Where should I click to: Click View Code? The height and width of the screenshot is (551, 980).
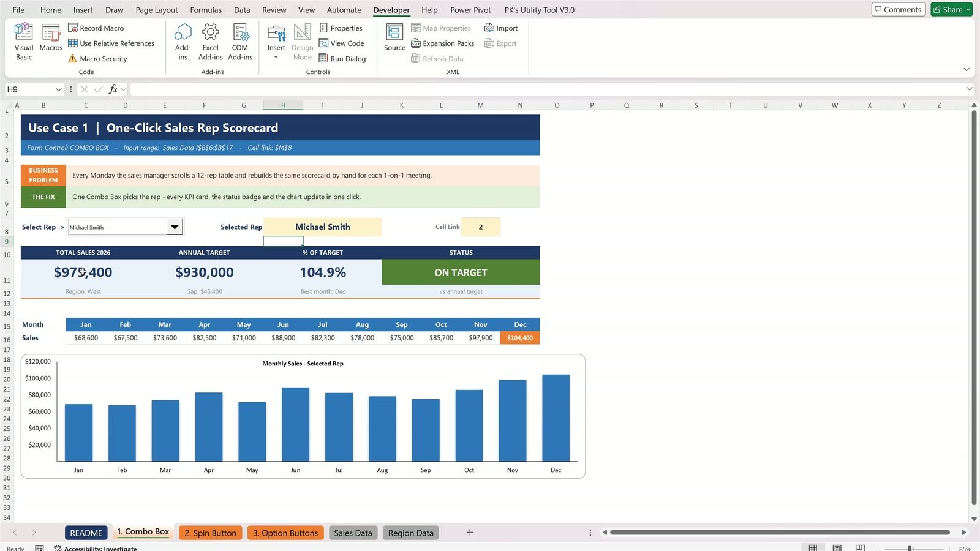coord(342,43)
